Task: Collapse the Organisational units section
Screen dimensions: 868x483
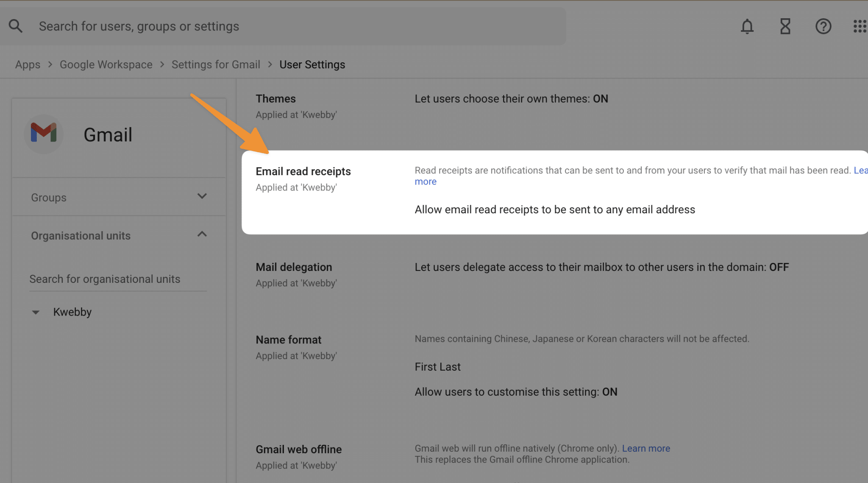Action: point(202,235)
